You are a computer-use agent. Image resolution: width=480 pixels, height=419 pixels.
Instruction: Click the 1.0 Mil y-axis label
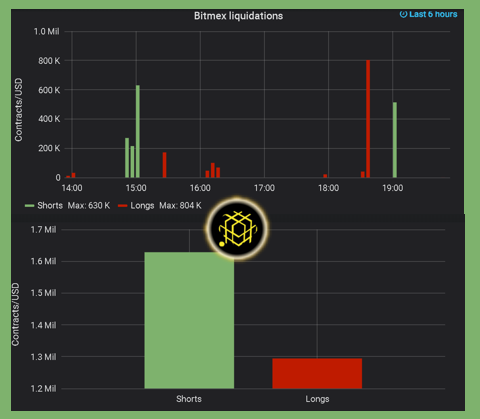47,32
